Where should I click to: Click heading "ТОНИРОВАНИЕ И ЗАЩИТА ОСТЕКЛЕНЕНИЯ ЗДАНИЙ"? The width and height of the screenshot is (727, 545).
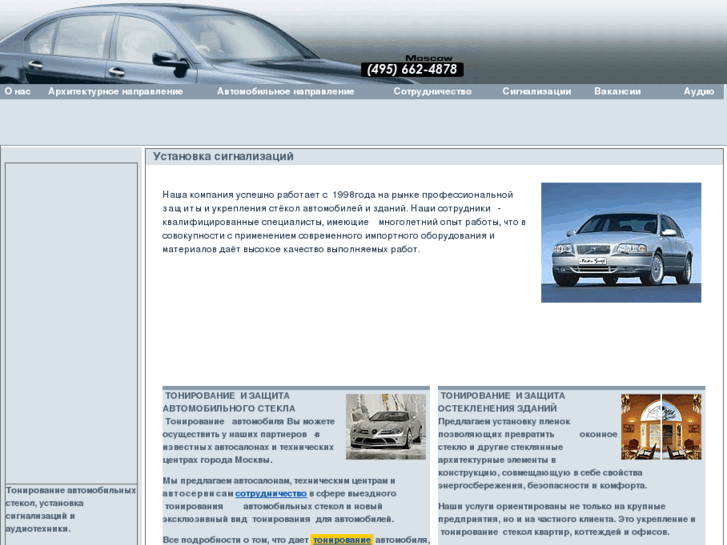tap(501, 402)
